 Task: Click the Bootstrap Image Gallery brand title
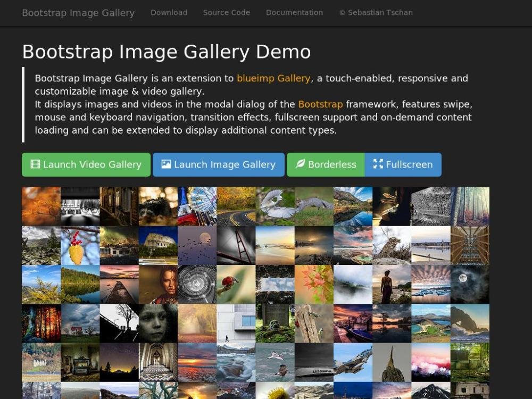coord(78,13)
